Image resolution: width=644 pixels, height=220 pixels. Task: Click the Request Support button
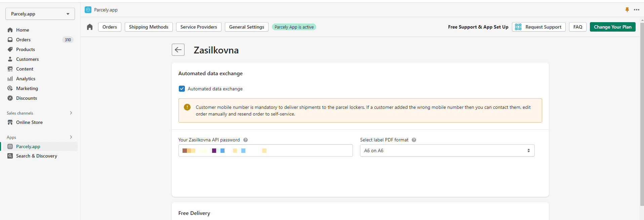click(538, 27)
